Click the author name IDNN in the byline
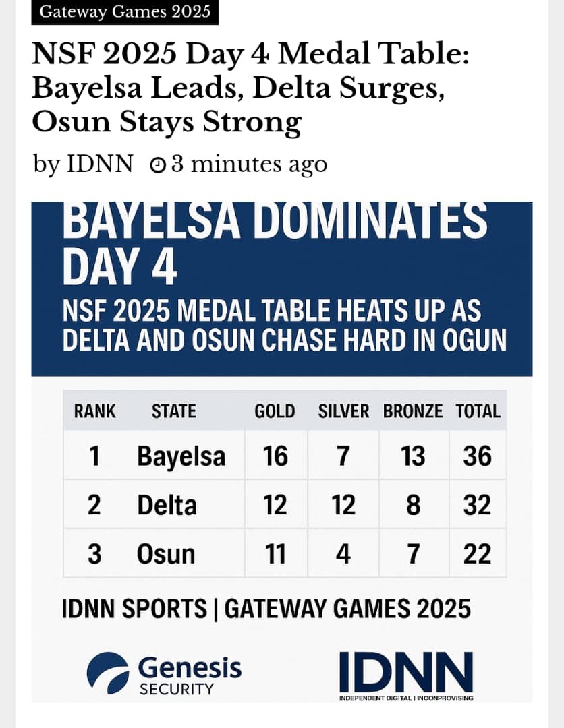The width and height of the screenshot is (564, 728). click(x=100, y=164)
